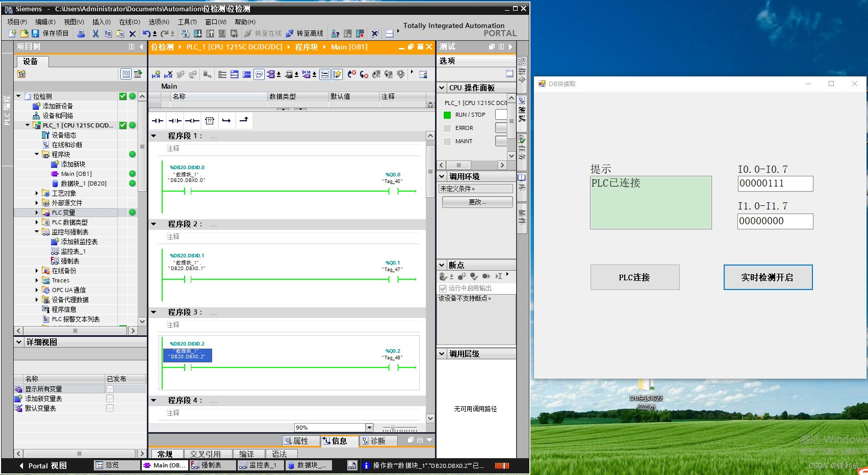Click the 转至离线 go offline toolbar item

coord(304,33)
